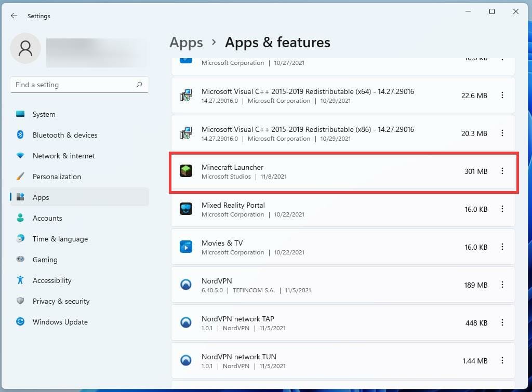
Task: Click the Visual C++ x64 installer icon
Action: point(186,96)
